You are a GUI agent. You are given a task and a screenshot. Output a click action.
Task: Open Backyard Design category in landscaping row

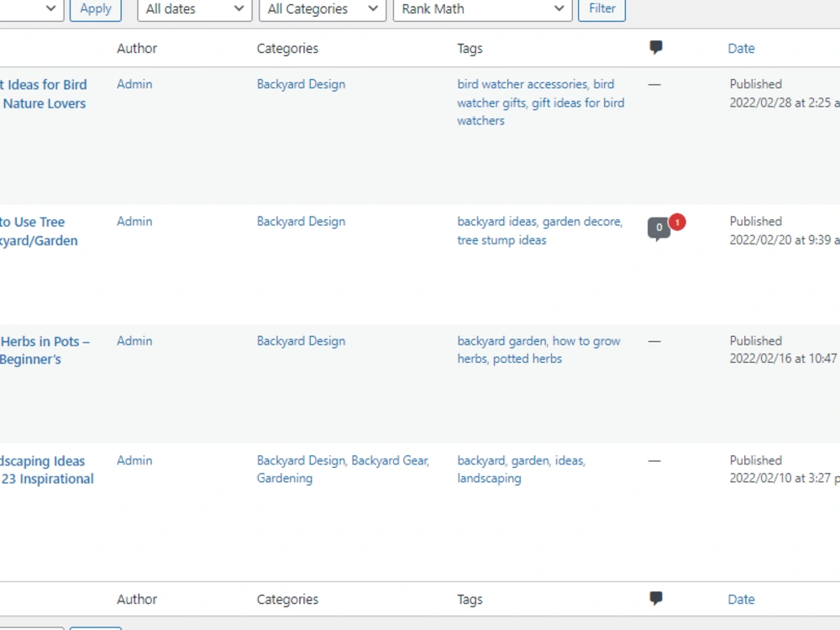(301, 460)
